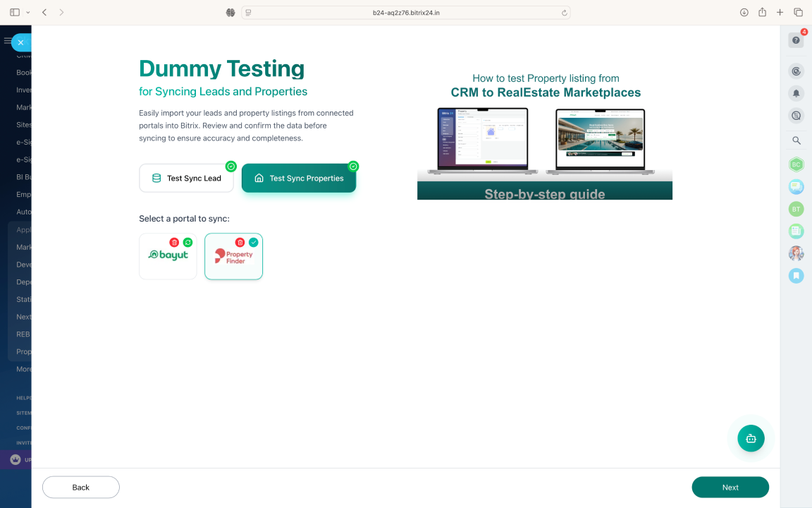
Task: Select the Property Finder portal card
Action: pos(233,260)
